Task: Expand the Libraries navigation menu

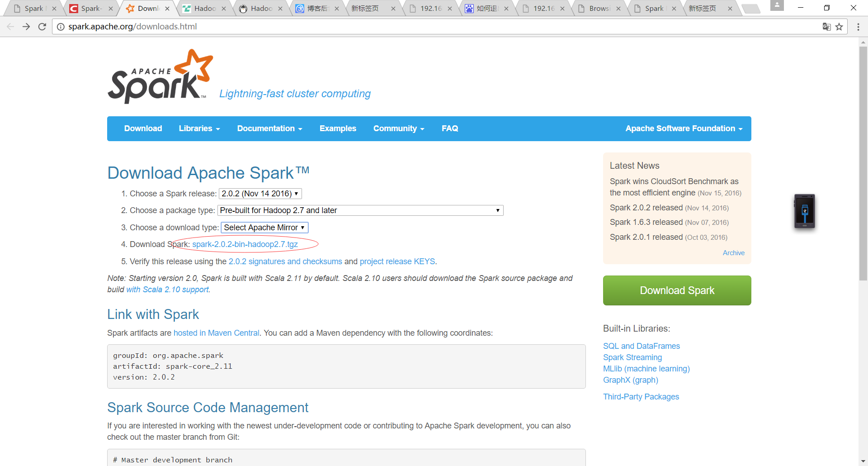Action: point(199,128)
